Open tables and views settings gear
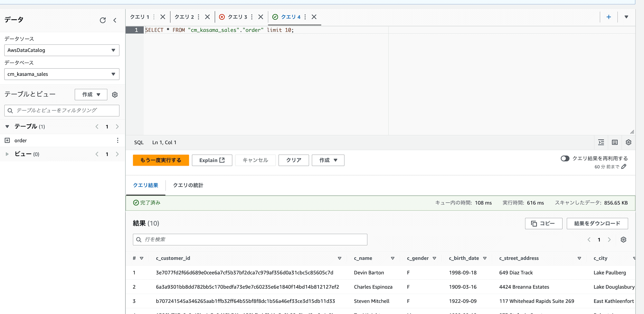Image resolution: width=644 pixels, height=314 pixels. (115, 94)
